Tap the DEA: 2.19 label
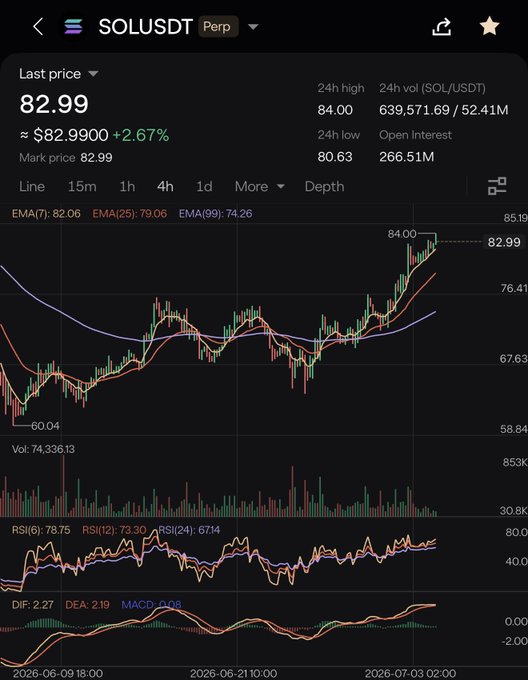528x680 pixels. 87,605
